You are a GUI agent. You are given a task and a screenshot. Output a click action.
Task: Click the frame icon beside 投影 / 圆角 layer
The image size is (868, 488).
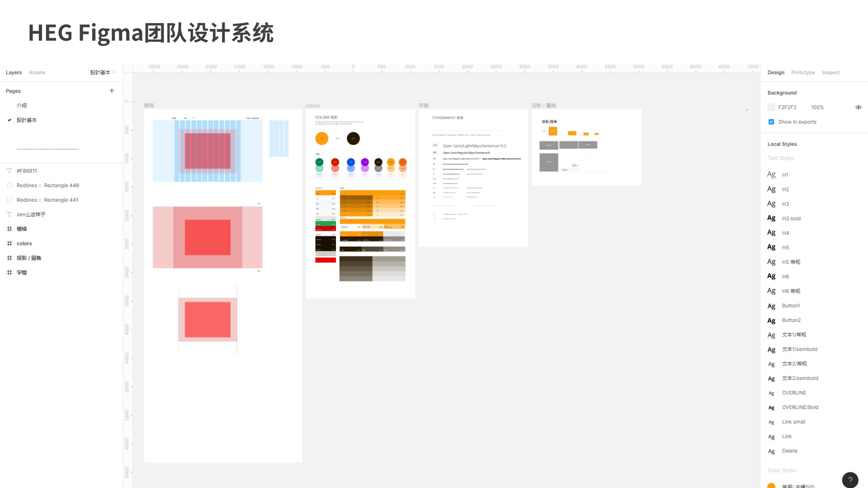point(9,258)
